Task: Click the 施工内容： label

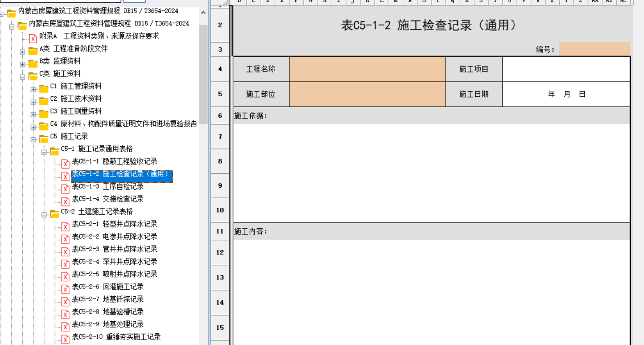Action: point(251,232)
